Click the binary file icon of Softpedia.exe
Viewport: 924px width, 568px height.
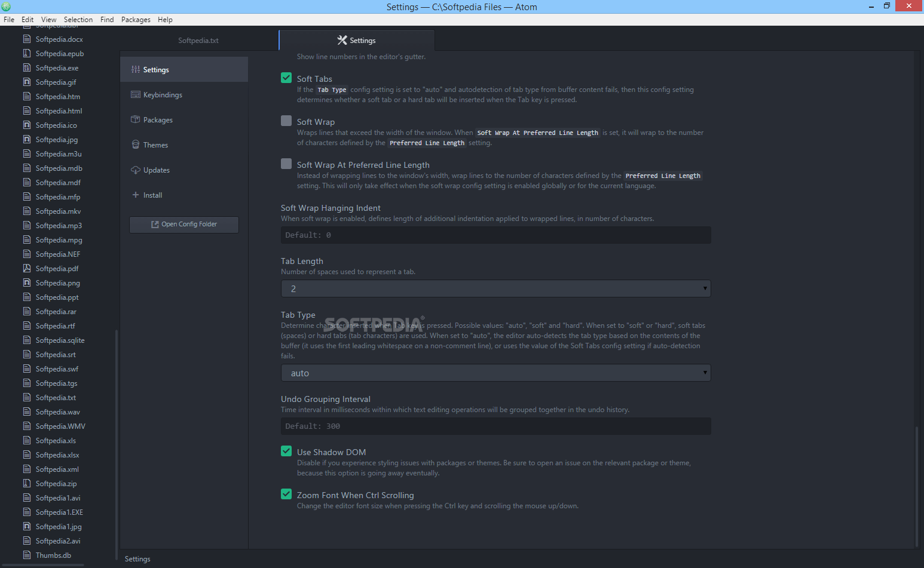(x=27, y=67)
